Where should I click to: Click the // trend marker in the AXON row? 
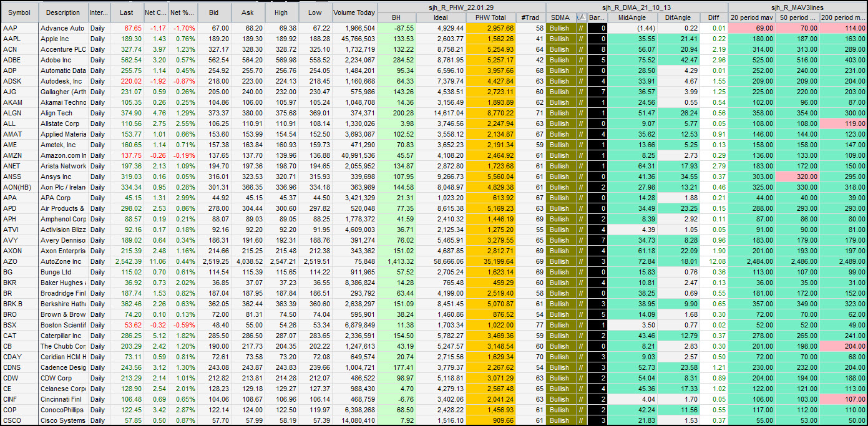tap(581, 251)
